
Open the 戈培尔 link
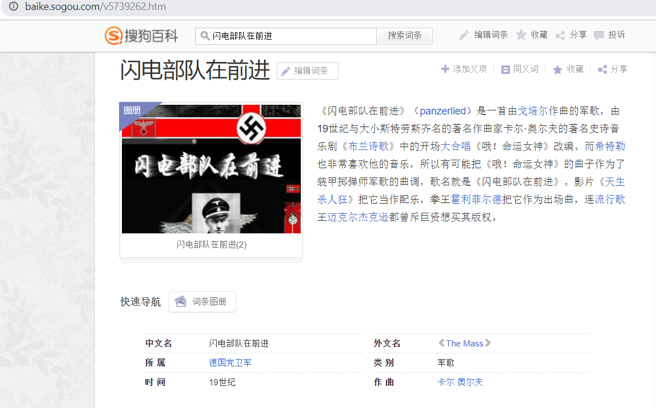coord(532,110)
